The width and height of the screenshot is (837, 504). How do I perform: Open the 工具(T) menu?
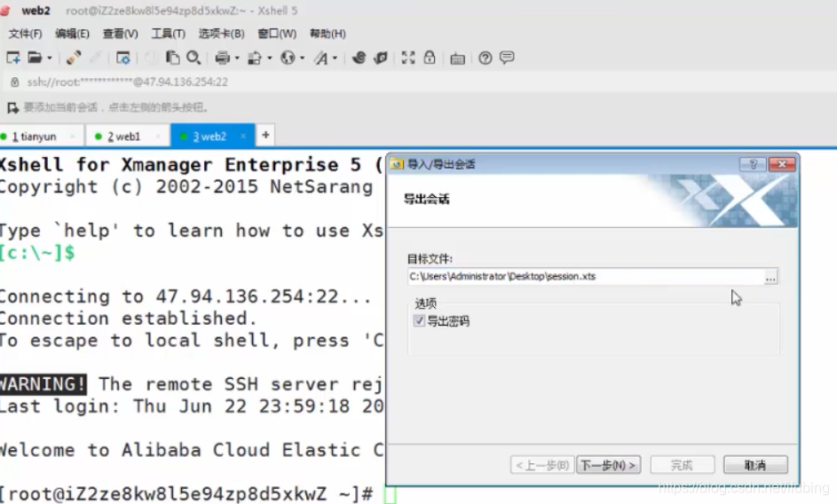(x=168, y=34)
